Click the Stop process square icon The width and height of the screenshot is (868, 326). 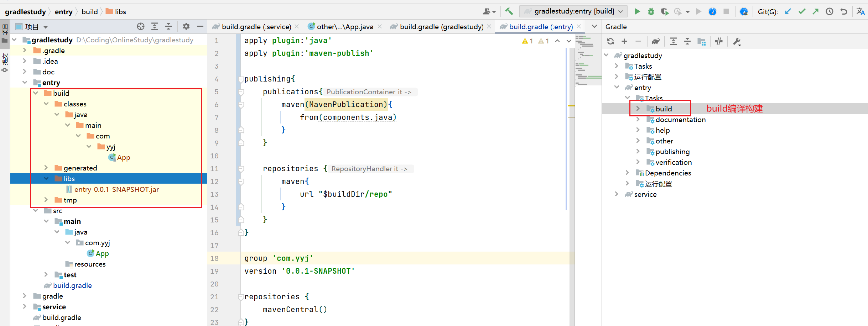coord(726,11)
